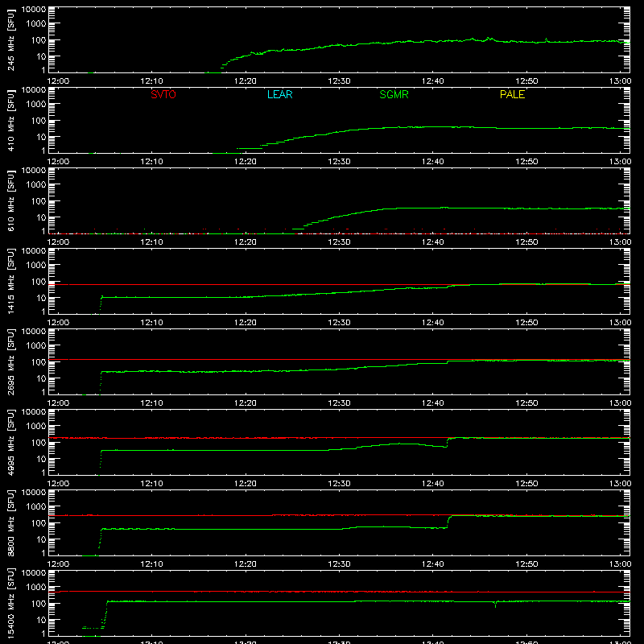Click the green SGMR station legend label
644x644 pixels.
tap(394, 94)
